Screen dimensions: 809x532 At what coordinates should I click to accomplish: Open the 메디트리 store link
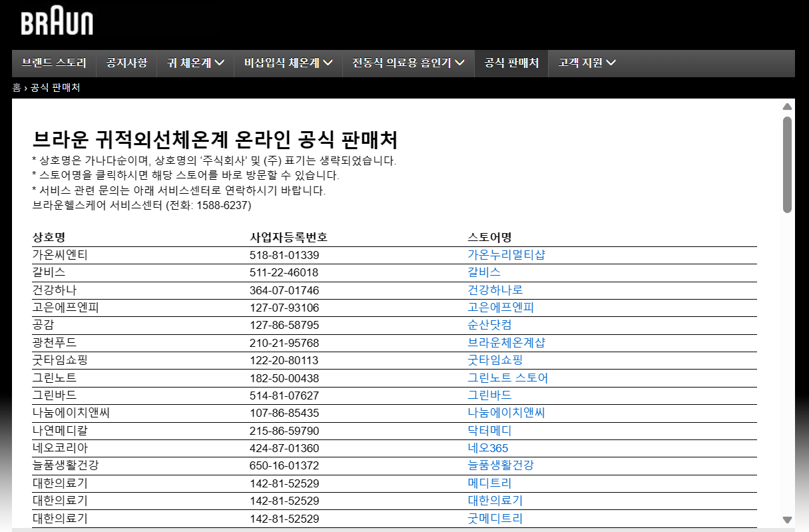click(x=489, y=483)
